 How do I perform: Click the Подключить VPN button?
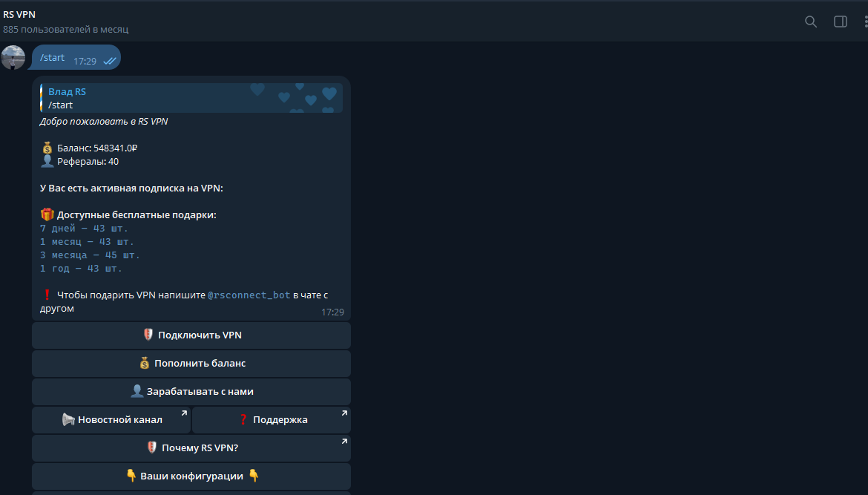click(x=191, y=335)
